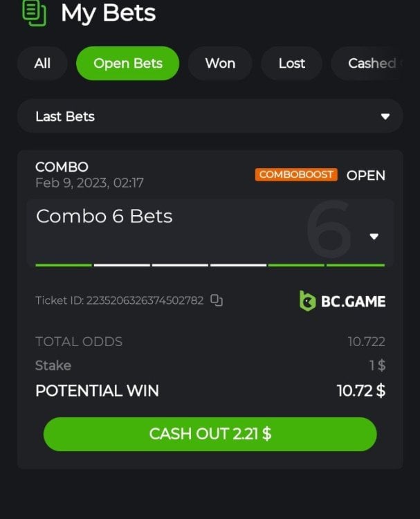Copy the Ticket ID using copy icon
Image resolution: width=420 pixels, height=519 pixels.
(x=217, y=300)
